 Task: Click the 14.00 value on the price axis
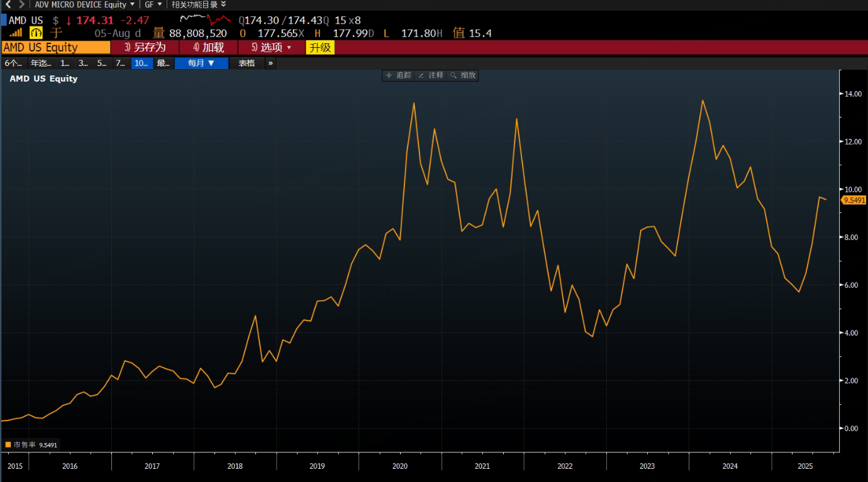853,94
